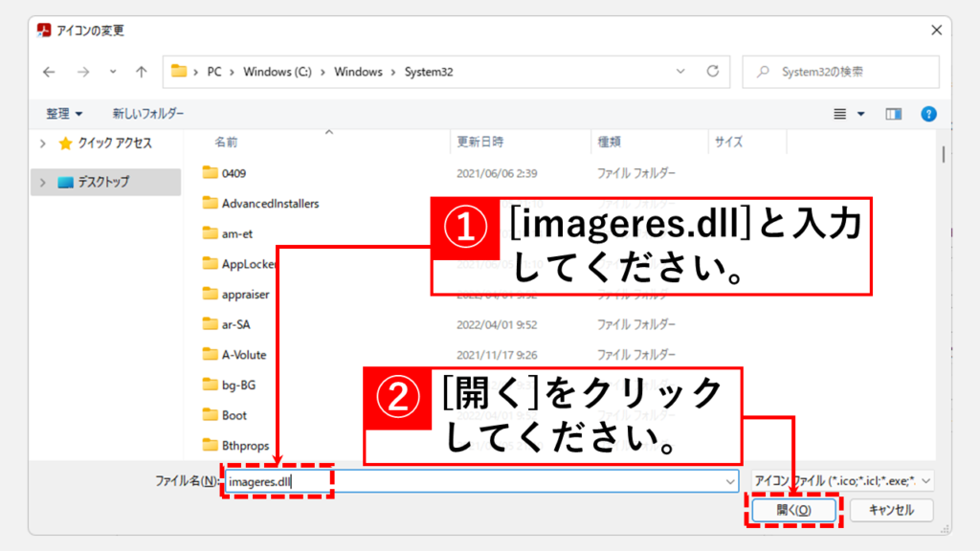Expand the デスクトップ tree node
This screenshot has height=551, width=980.
(42, 182)
